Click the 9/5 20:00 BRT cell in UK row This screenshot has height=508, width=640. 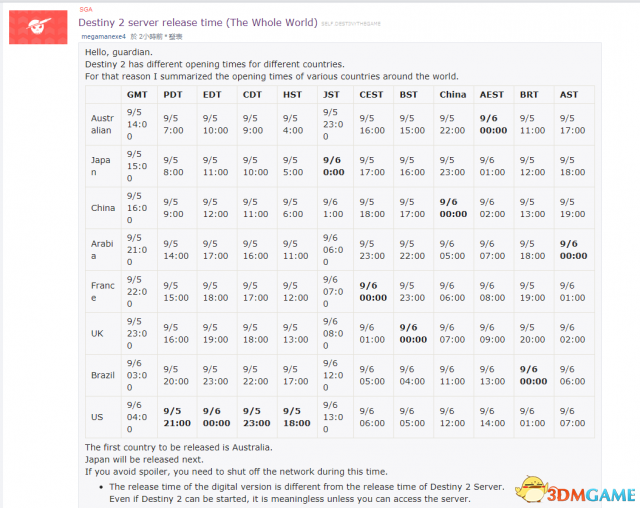click(x=532, y=333)
